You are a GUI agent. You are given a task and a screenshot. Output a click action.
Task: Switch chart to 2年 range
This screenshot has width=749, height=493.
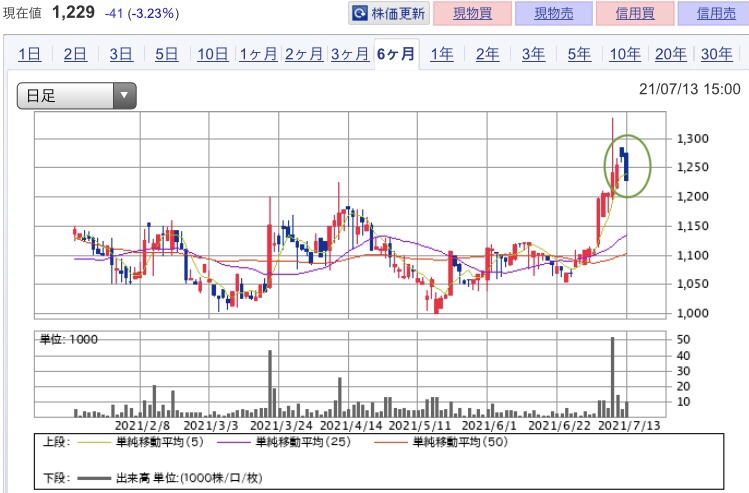click(487, 54)
